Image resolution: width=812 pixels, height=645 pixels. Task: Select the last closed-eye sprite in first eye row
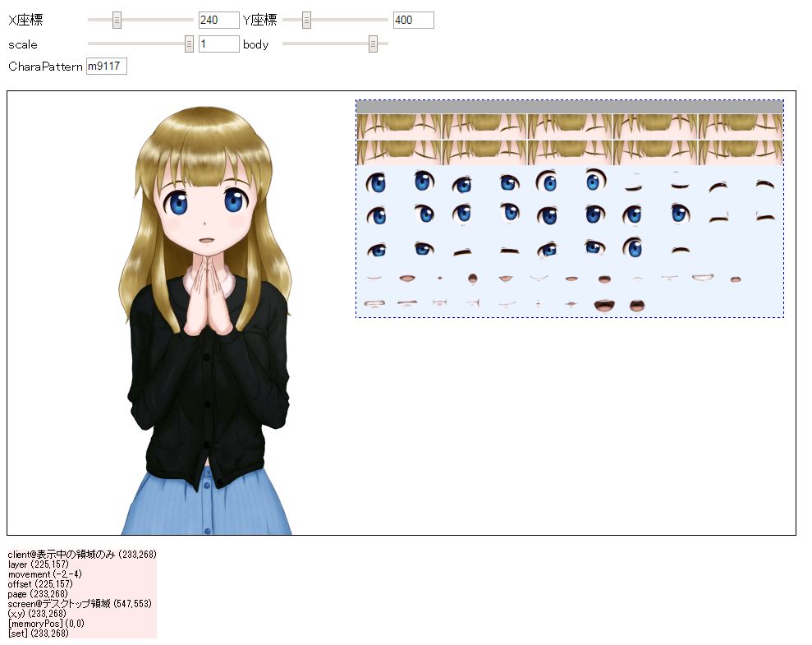[x=765, y=185]
